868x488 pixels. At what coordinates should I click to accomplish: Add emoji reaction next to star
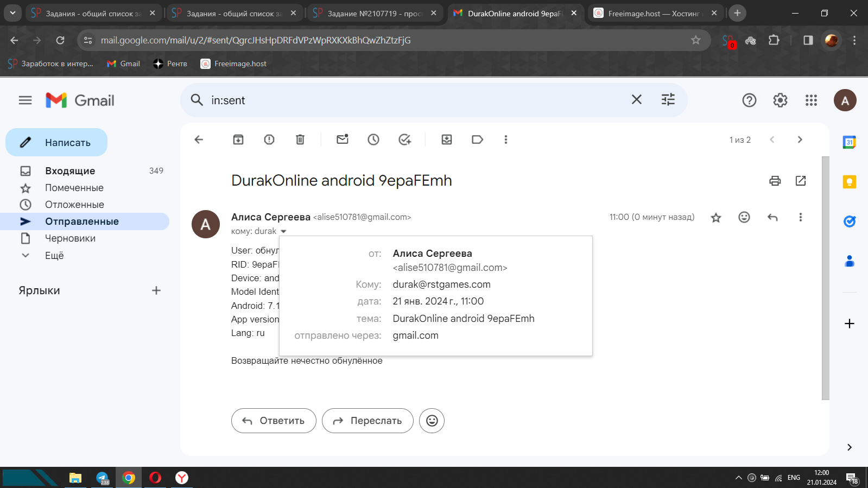744,217
